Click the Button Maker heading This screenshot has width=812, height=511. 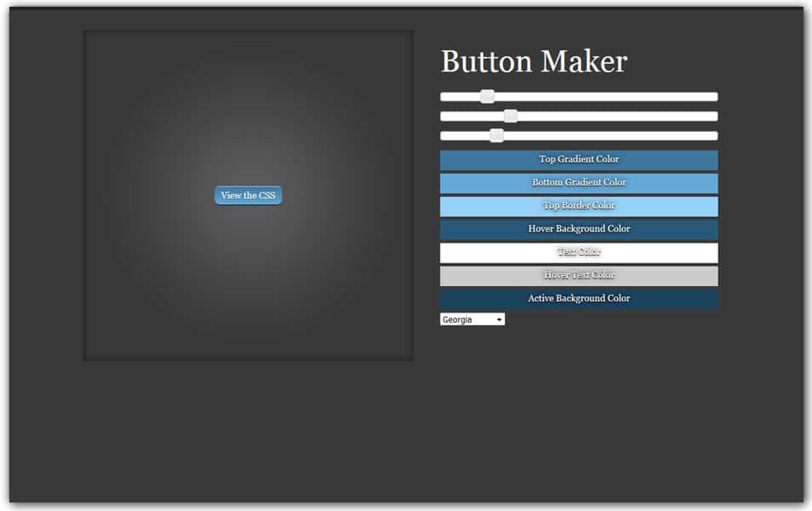point(533,60)
